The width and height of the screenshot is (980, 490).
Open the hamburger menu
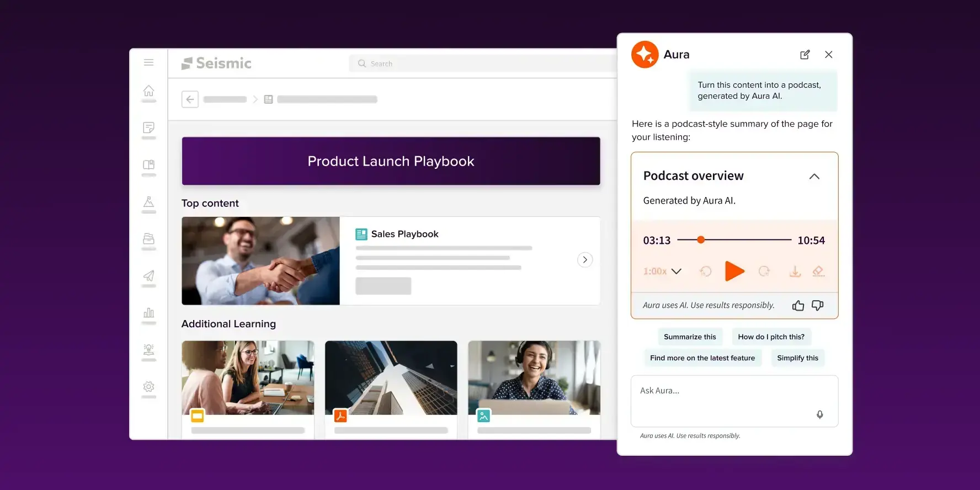click(148, 62)
